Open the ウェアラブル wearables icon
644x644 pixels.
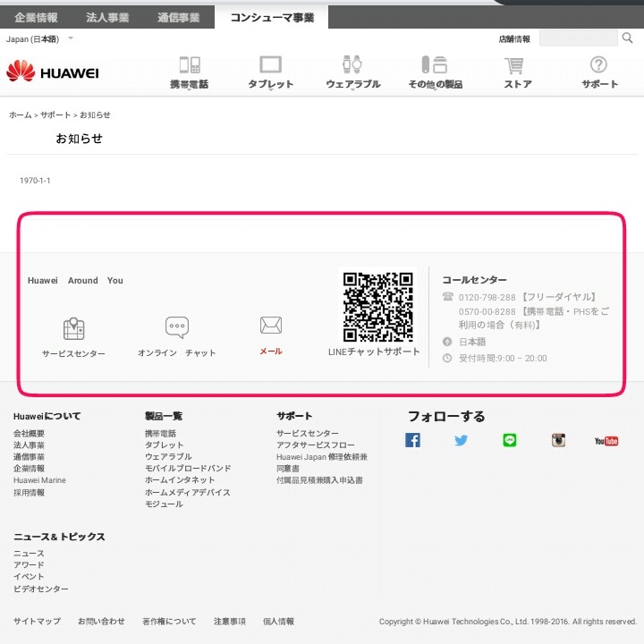[x=352, y=64]
